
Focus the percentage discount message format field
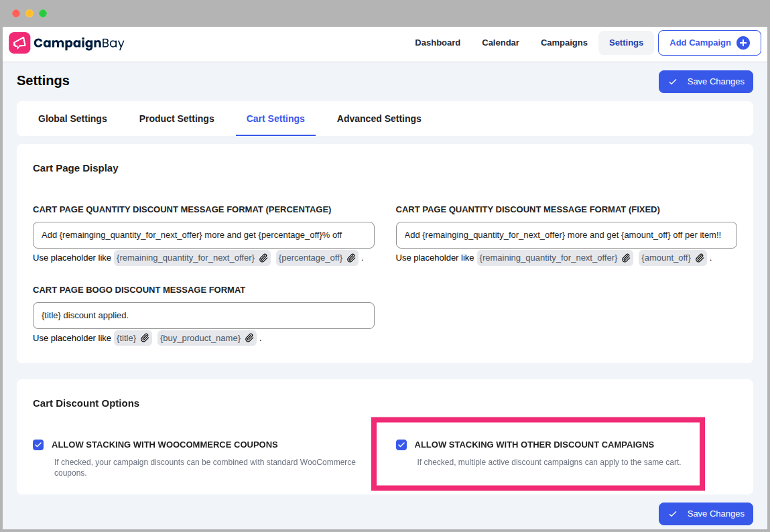tap(203, 235)
